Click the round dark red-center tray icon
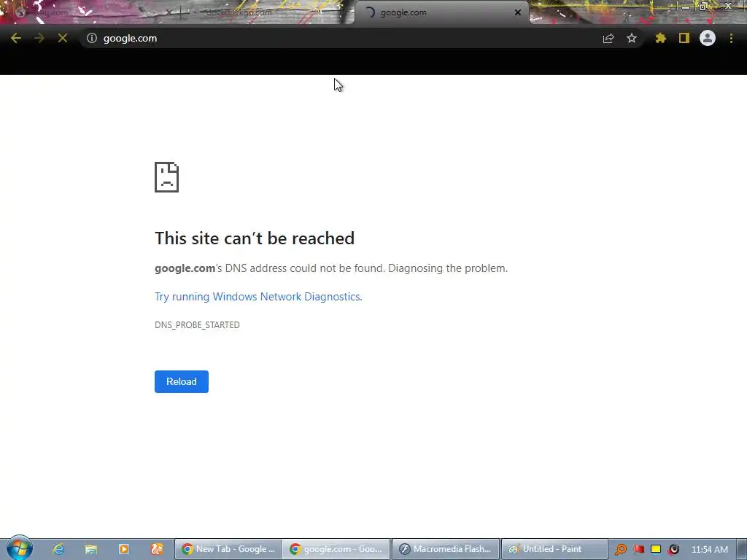This screenshot has width=747, height=560. (673, 550)
